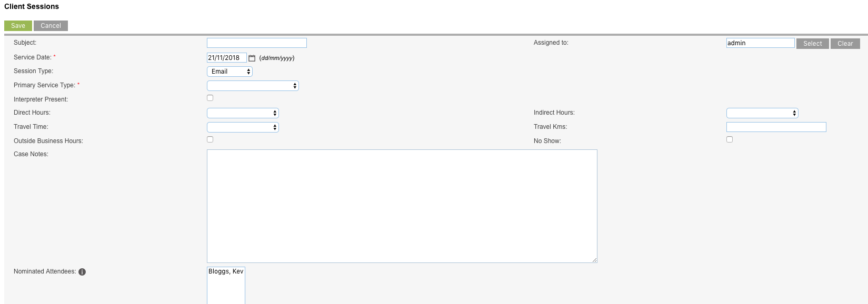The height and width of the screenshot is (304, 868).
Task: Click inside the Travel Kms field
Action: (x=776, y=127)
